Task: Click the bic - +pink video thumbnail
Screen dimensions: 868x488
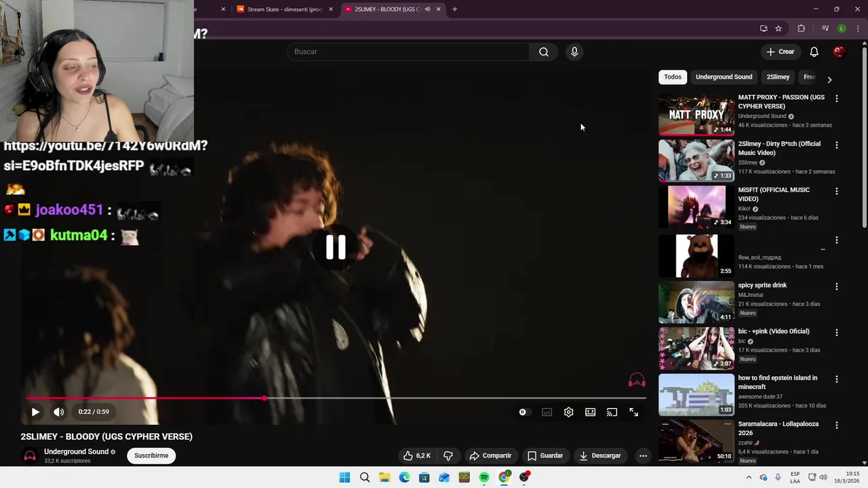Action: click(x=696, y=348)
